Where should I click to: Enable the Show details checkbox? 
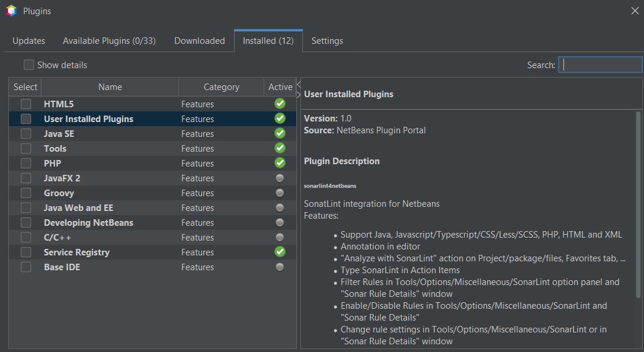(28, 65)
